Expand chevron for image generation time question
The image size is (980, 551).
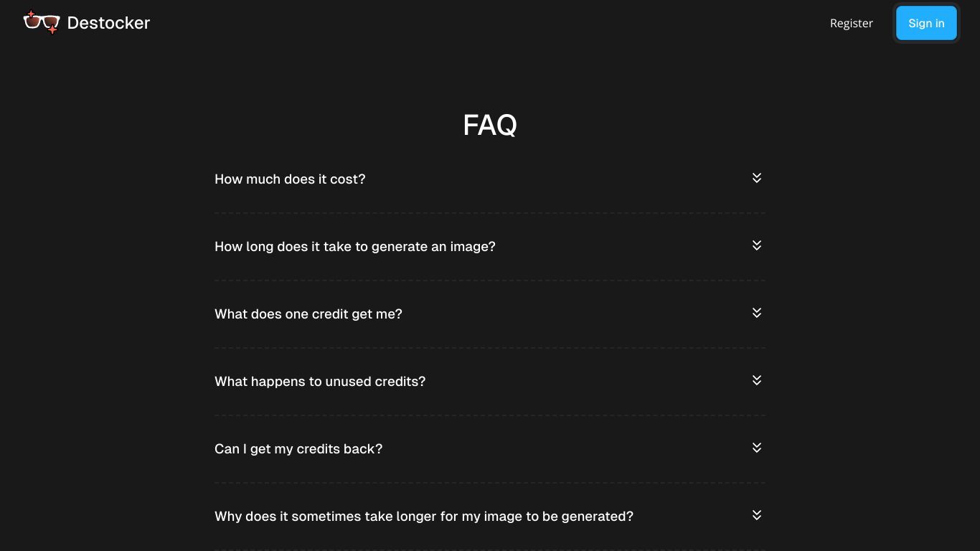[x=756, y=245]
